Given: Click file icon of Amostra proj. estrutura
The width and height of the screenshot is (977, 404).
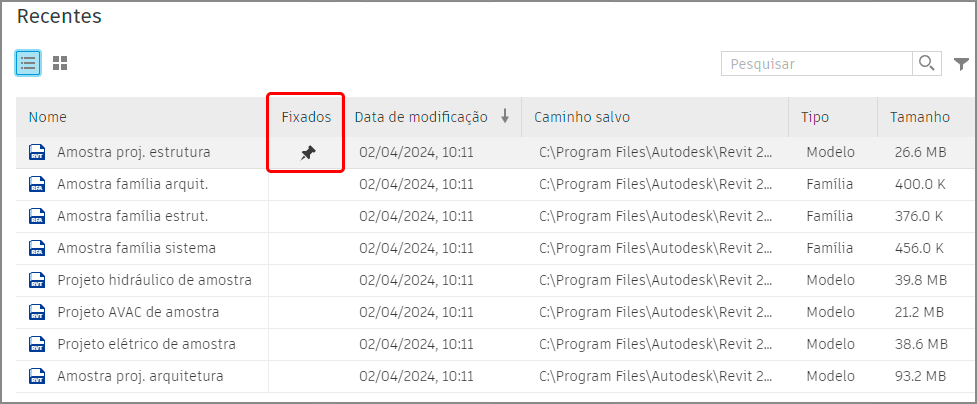Looking at the screenshot, I should pos(37,153).
